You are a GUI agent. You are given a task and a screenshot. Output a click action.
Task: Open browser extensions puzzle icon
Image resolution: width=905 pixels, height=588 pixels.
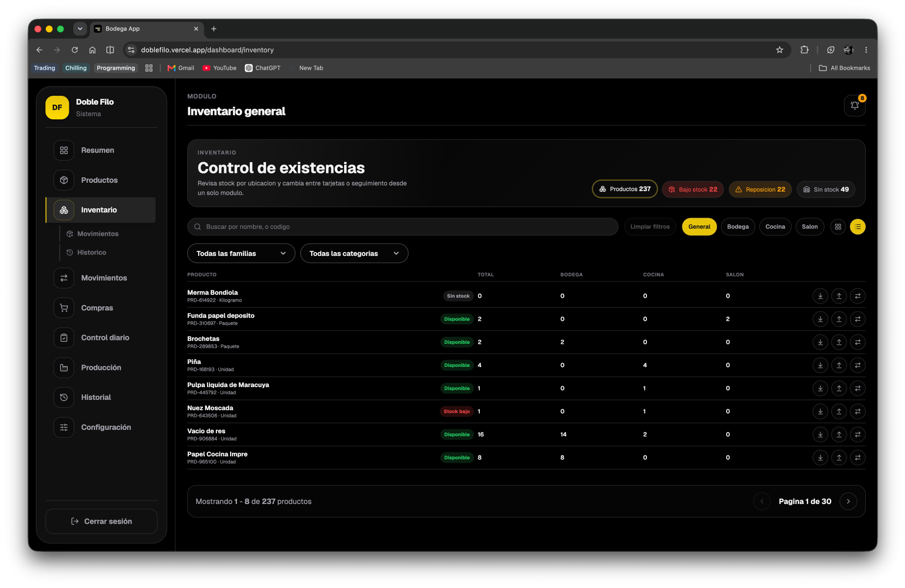(x=804, y=50)
